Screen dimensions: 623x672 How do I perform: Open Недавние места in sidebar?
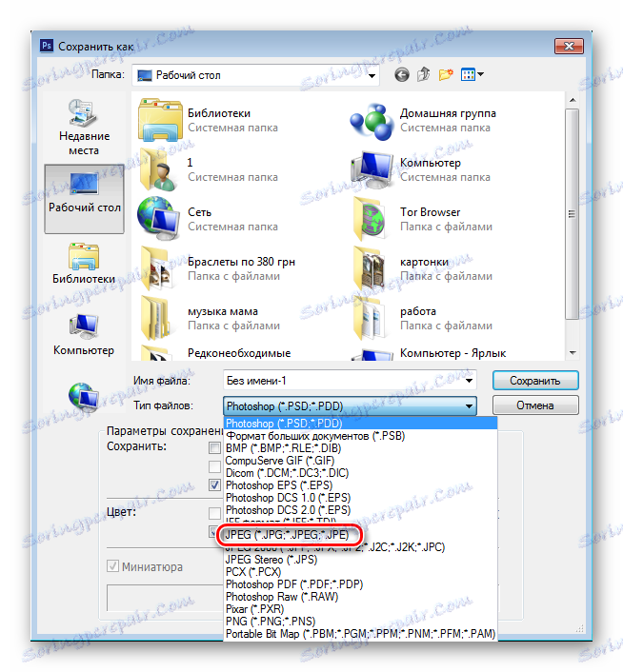point(84,128)
